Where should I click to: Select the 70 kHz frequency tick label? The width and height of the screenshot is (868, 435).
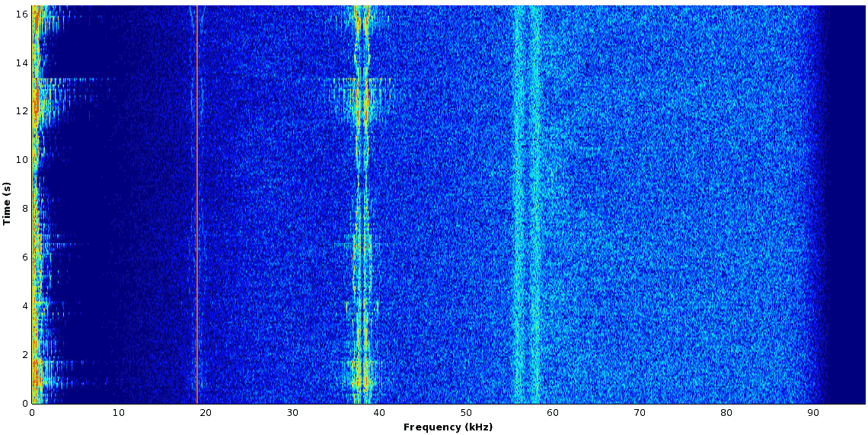(640, 413)
